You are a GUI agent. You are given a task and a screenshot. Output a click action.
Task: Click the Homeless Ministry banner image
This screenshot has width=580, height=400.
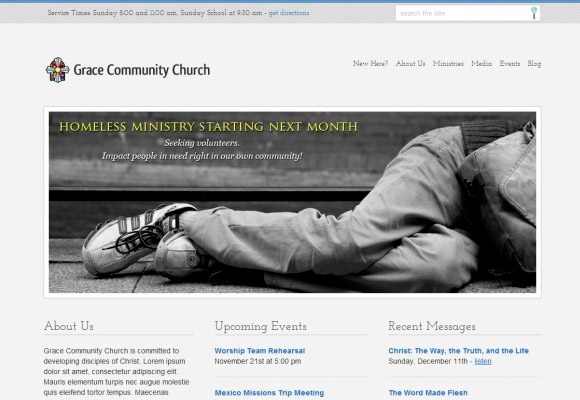tap(292, 202)
